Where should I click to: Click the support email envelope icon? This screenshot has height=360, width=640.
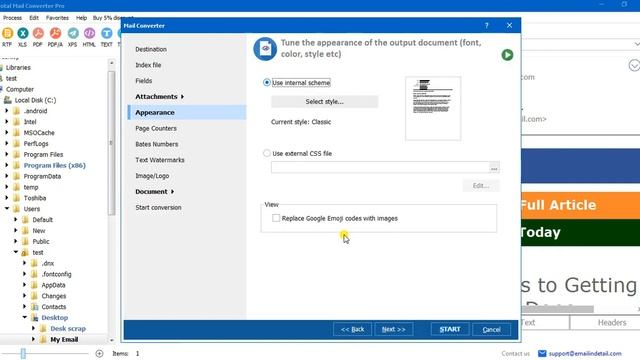[542, 353]
